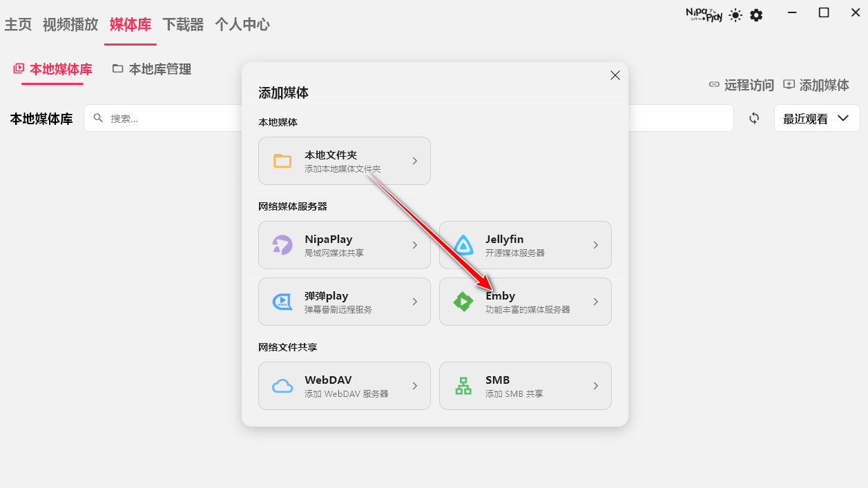The image size is (868, 488).
Task: Expand the Emby card chevron
Action: [x=596, y=302]
